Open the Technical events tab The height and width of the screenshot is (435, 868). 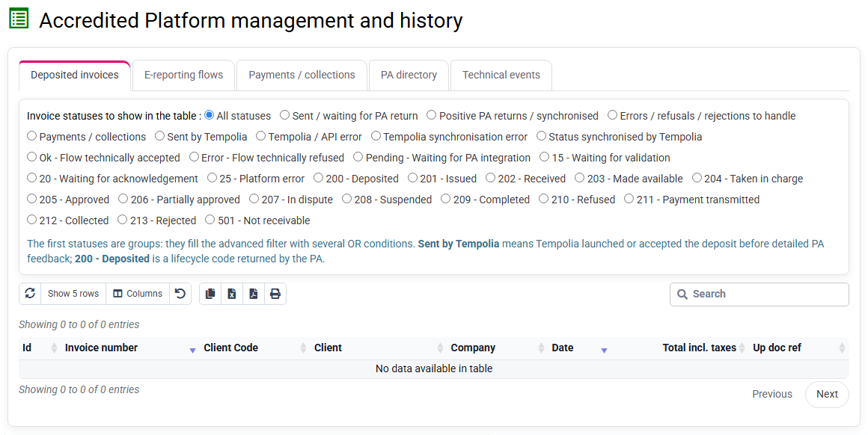pyautogui.click(x=501, y=75)
